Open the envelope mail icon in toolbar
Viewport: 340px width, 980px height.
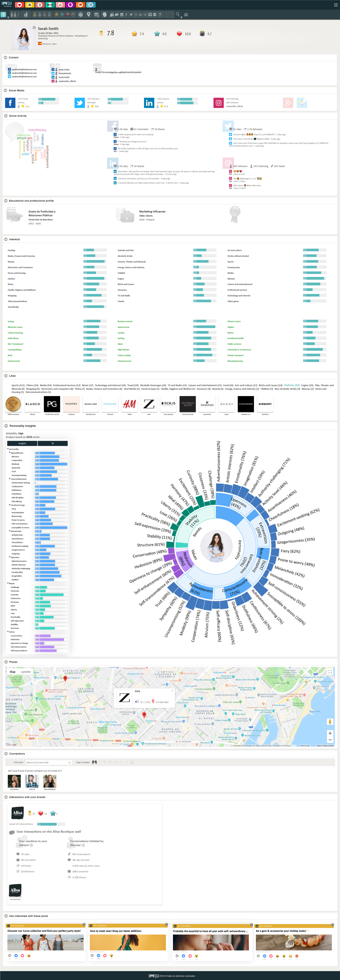pos(186,15)
